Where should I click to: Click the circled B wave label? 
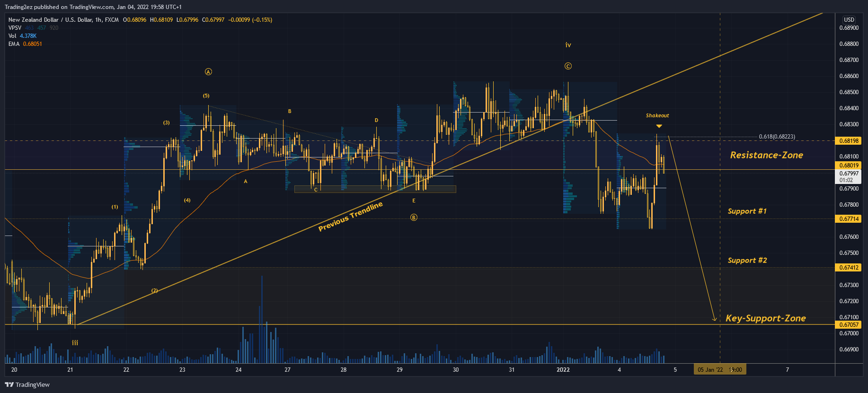coord(414,218)
